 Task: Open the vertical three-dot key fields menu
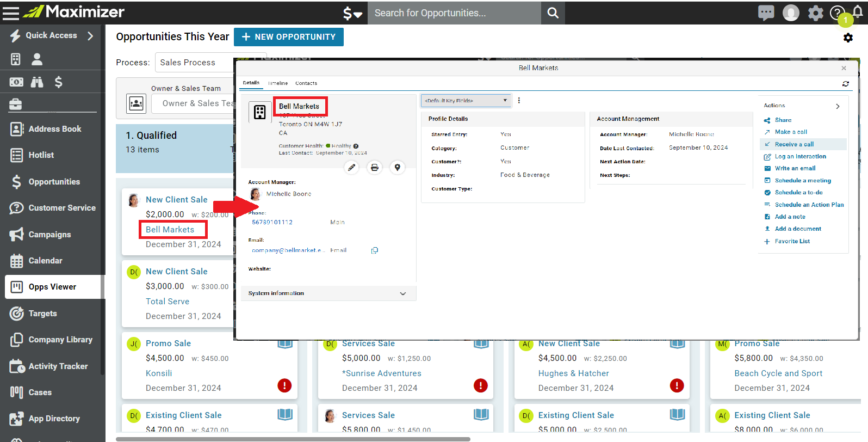pyautogui.click(x=519, y=101)
